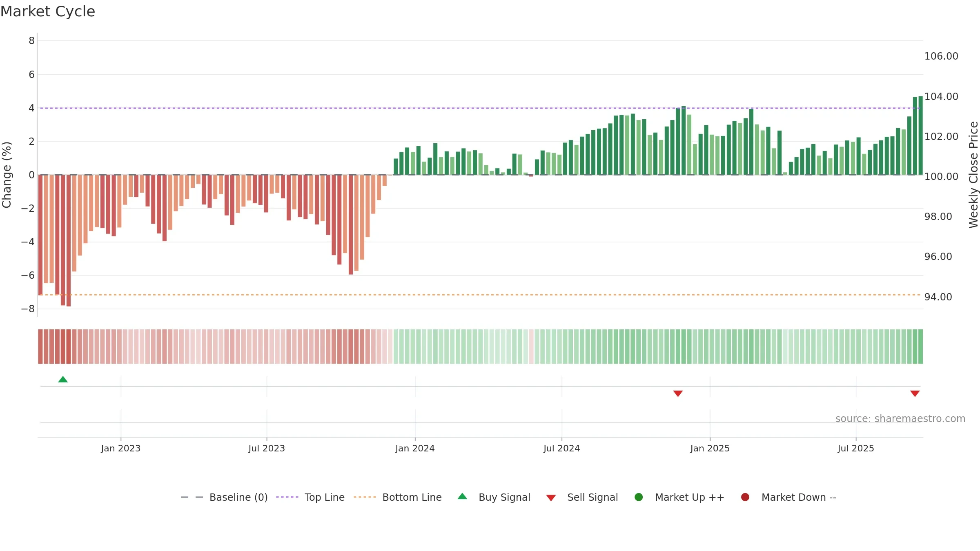Click the 96.00 price axis label
This screenshot has height=551, width=980.
938,257
